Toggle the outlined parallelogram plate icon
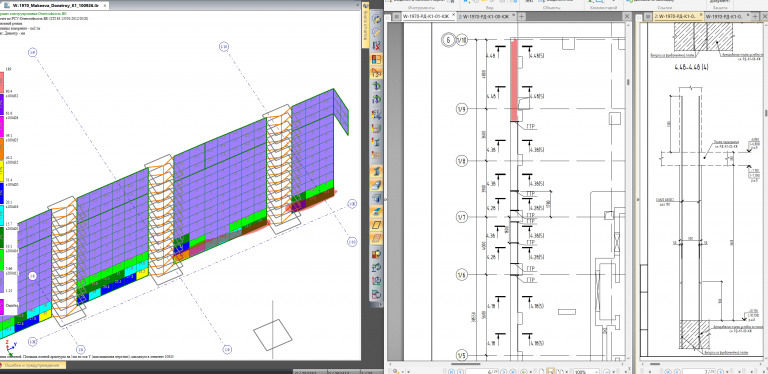Image resolution: width=768 pixels, height=374 pixels. pyautogui.click(x=376, y=226)
